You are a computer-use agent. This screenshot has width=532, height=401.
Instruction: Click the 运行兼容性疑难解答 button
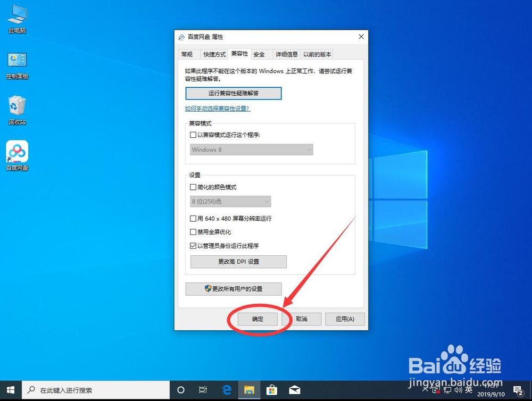(x=233, y=93)
